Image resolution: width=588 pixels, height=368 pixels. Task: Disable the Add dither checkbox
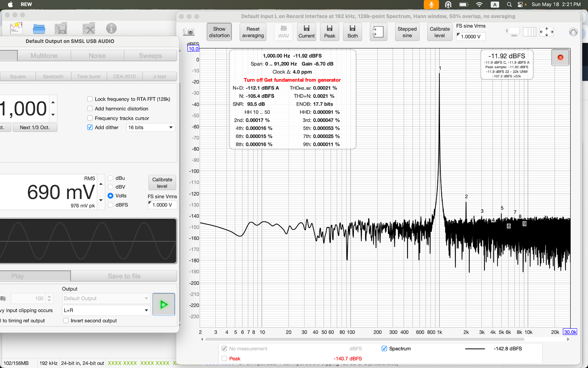[x=90, y=127]
